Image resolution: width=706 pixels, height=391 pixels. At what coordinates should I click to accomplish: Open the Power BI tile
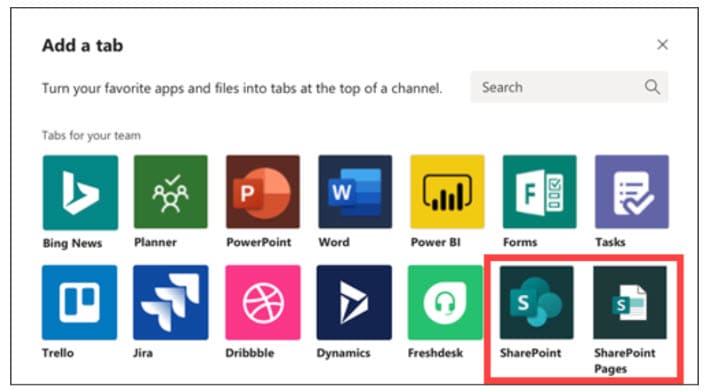(447, 192)
